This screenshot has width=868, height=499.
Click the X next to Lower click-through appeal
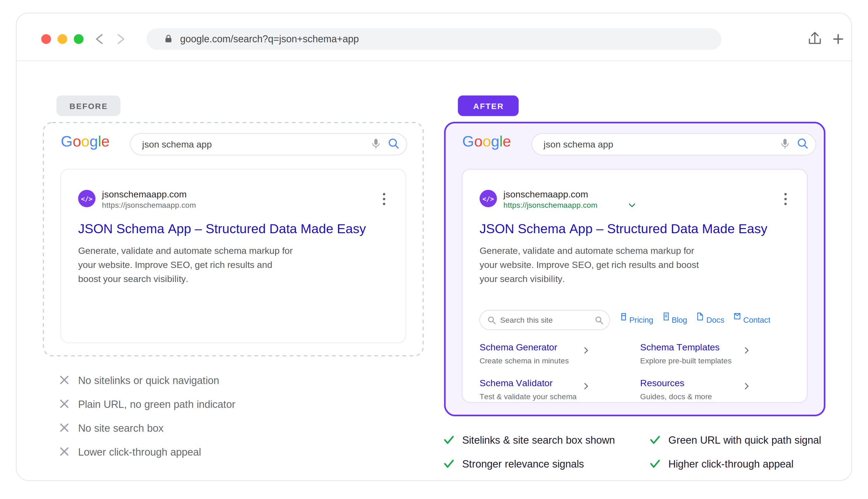point(64,452)
